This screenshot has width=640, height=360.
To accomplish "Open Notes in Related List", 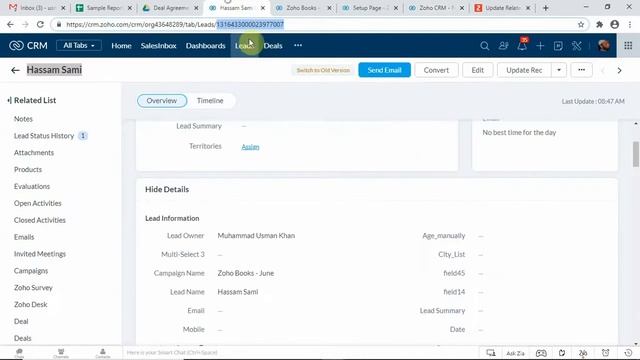I will (x=23, y=119).
